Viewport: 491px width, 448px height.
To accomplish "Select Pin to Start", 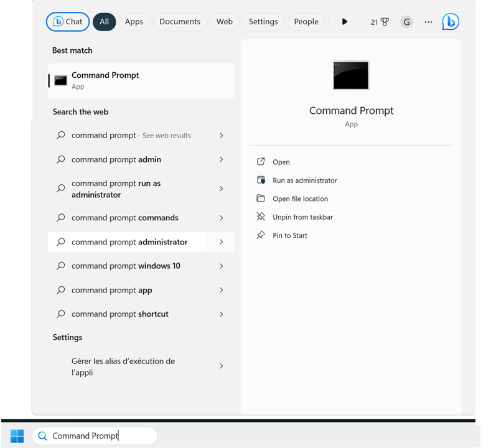I will point(289,235).
